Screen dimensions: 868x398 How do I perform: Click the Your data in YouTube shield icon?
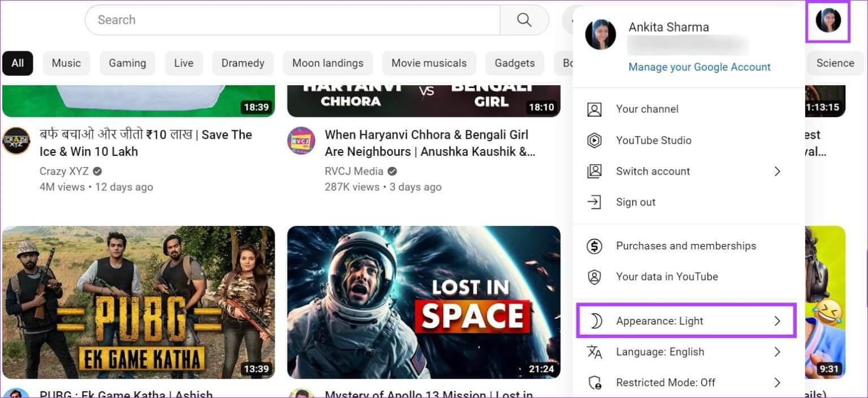(594, 277)
